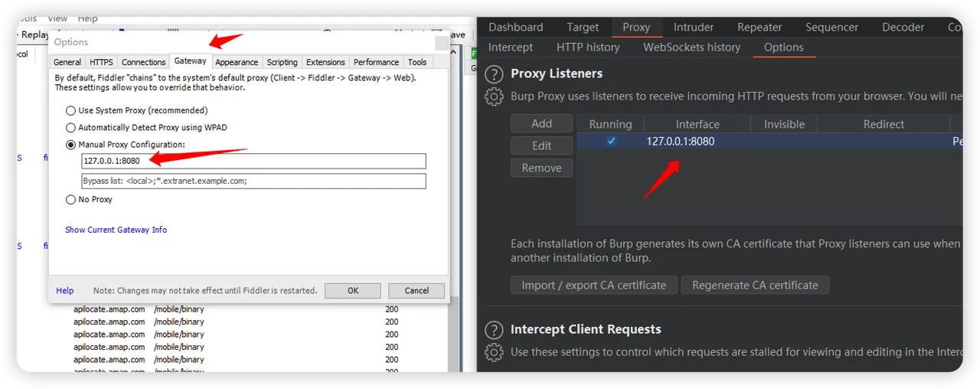Click OK in the Options dialog
This screenshot has width=980, height=389.
pos(352,290)
